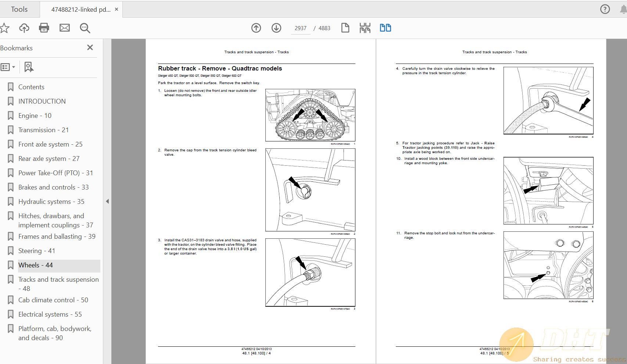This screenshot has width=627, height=364.
Task: Click the bookmark icon beside Engine - 10
Action: tap(11, 116)
